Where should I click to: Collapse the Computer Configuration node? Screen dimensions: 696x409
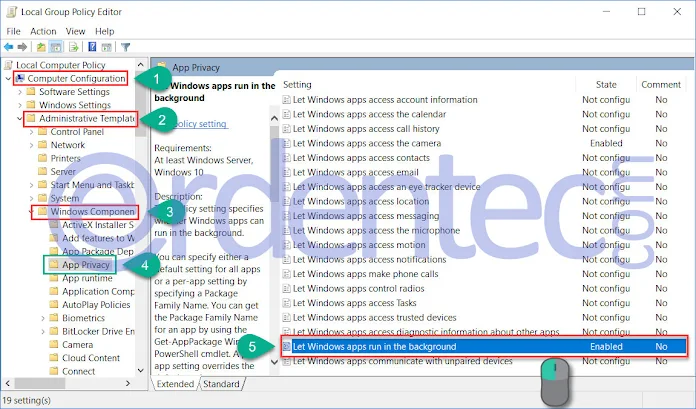[8, 79]
